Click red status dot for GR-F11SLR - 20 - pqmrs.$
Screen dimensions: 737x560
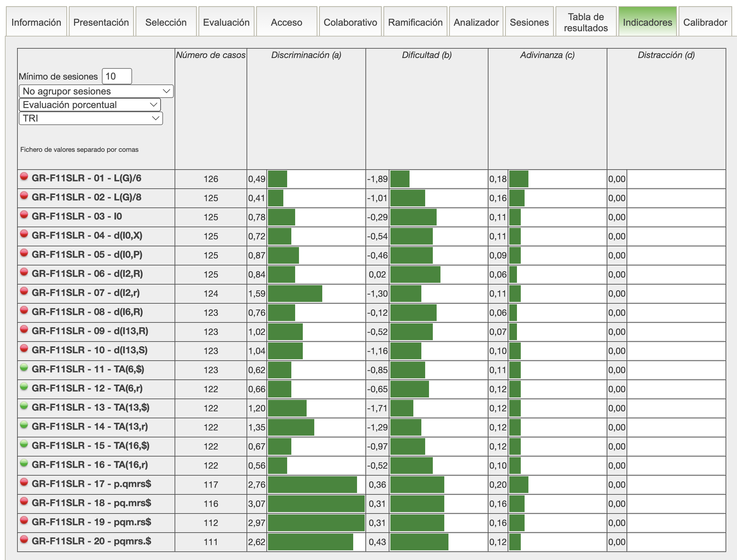pos(24,540)
